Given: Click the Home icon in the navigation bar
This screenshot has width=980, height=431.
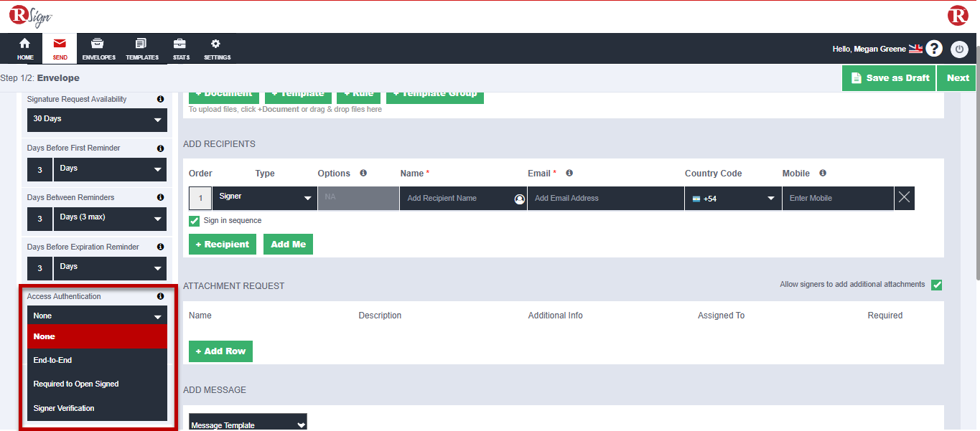Looking at the screenshot, I should pos(24,48).
